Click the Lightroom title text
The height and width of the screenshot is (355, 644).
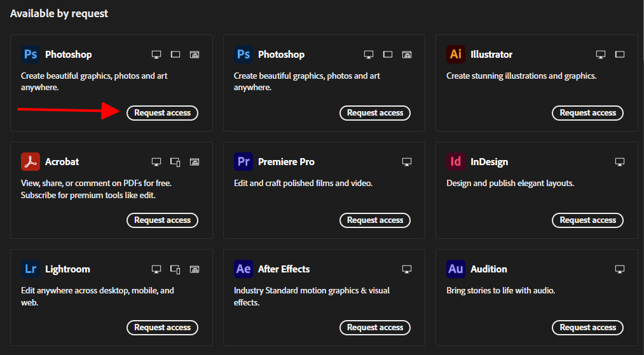tap(67, 269)
